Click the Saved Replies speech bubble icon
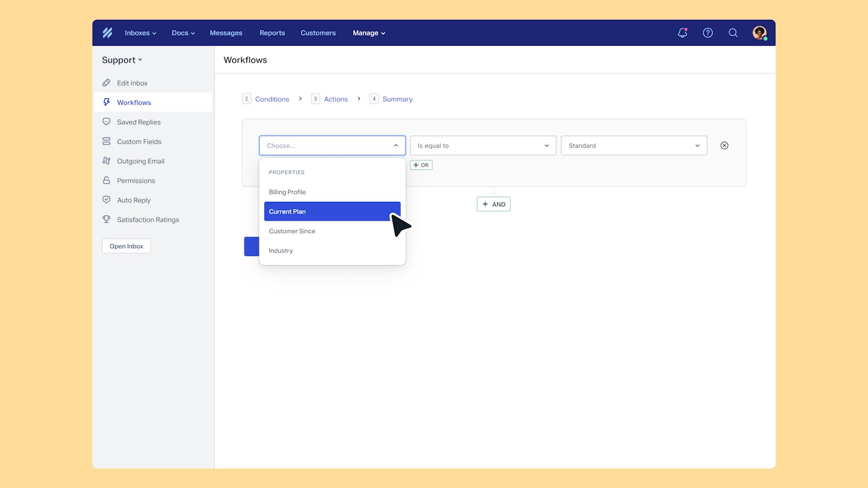 pyautogui.click(x=106, y=122)
